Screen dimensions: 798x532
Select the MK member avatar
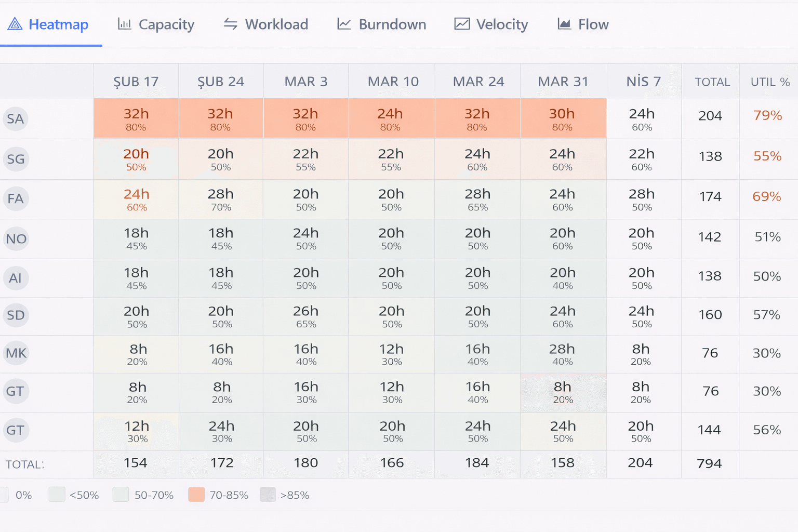(x=16, y=353)
